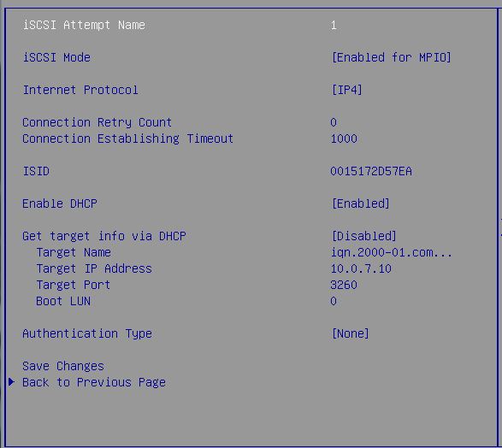This screenshot has height=448, width=502.
Task: Edit the Connection Retry Count value 0
Action: 334,122
